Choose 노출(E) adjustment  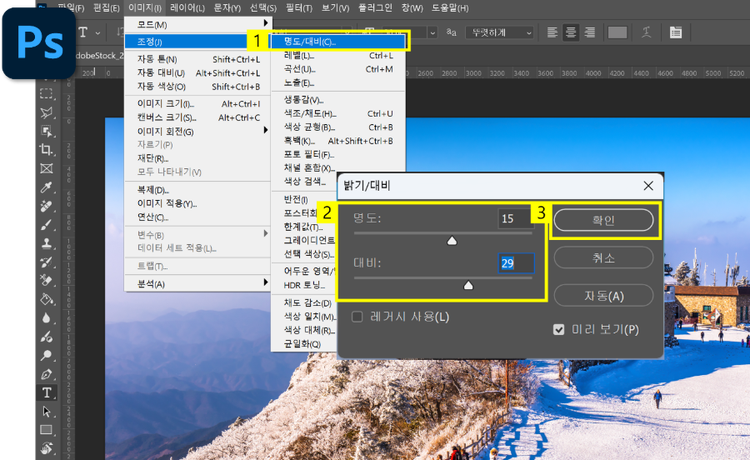tap(338, 83)
